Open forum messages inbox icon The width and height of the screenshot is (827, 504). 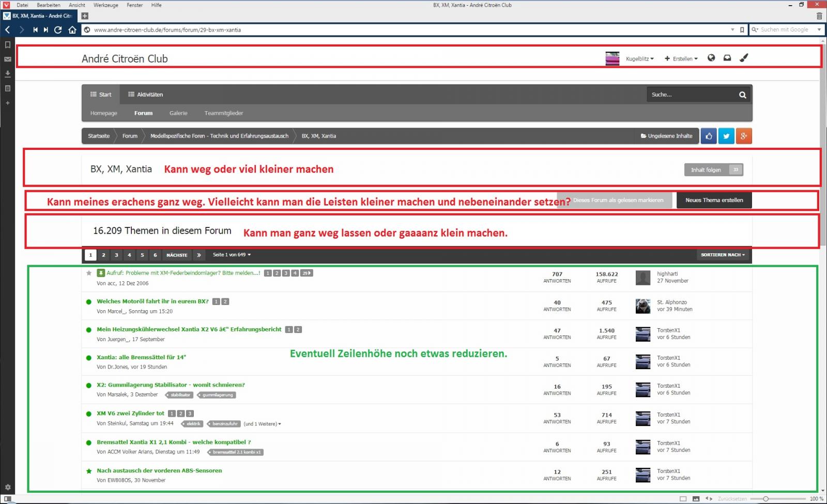pos(727,58)
